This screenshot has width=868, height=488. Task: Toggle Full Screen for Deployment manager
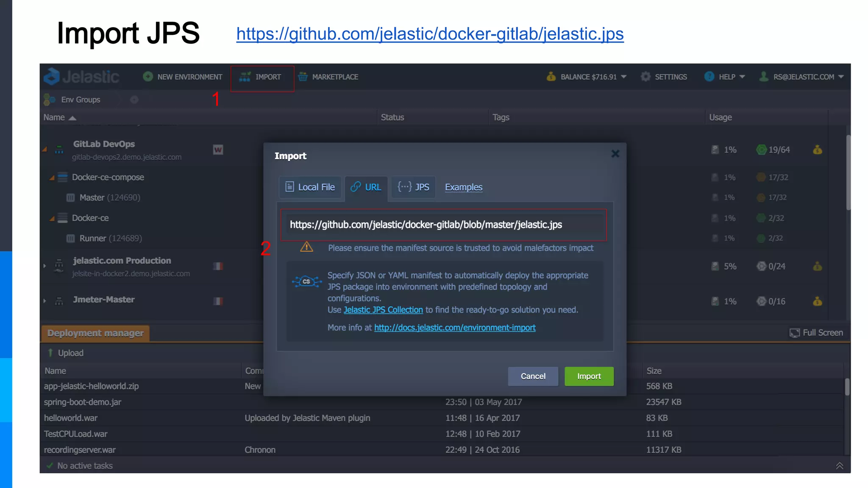pos(816,333)
